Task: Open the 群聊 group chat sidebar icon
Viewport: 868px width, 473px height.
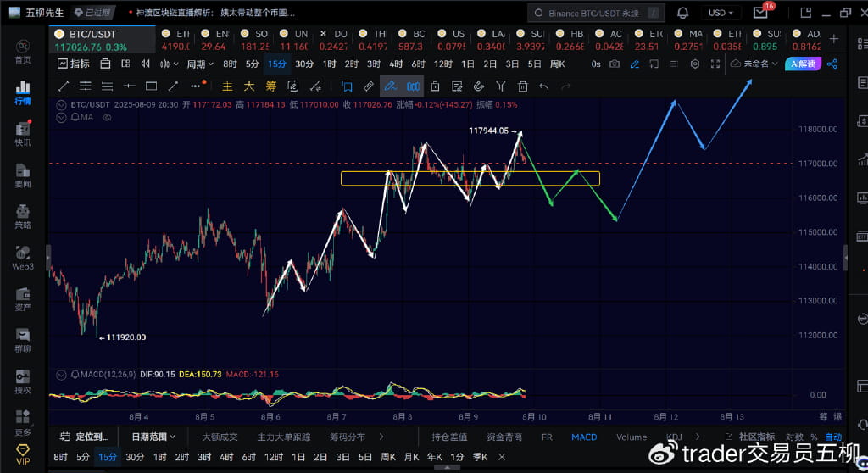Action: pos(23,340)
